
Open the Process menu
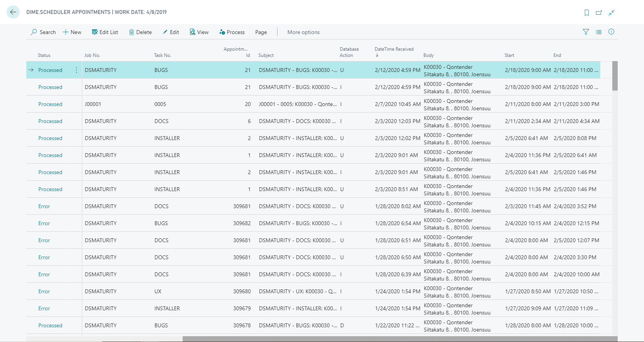tap(232, 32)
